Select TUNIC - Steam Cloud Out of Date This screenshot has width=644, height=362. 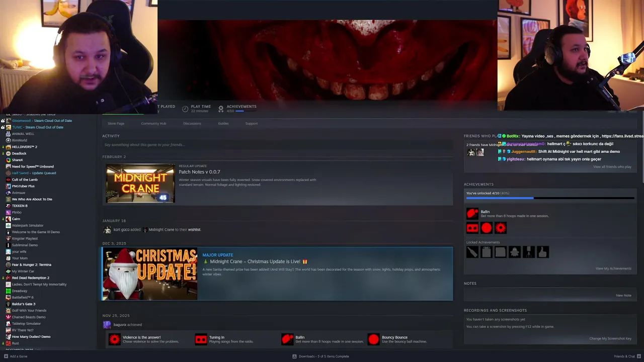pos(38,127)
